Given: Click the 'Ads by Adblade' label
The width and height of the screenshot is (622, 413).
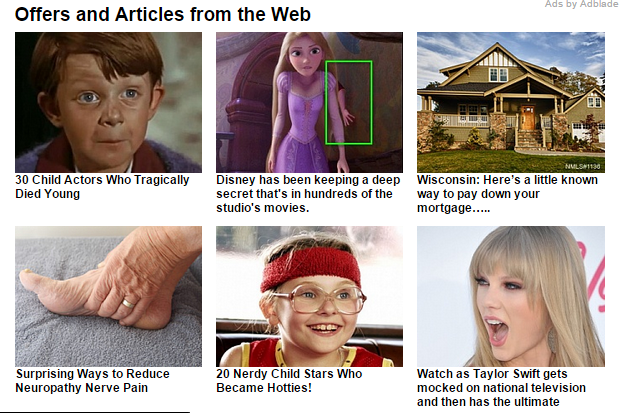Looking at the screenshot, I should pyautogui.click(x=581, y=4).
